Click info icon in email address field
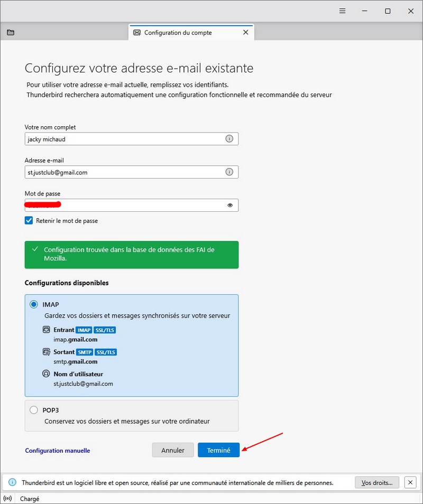Image resolution: width=423 pixels, height=504 pixels. click(229, 172)
